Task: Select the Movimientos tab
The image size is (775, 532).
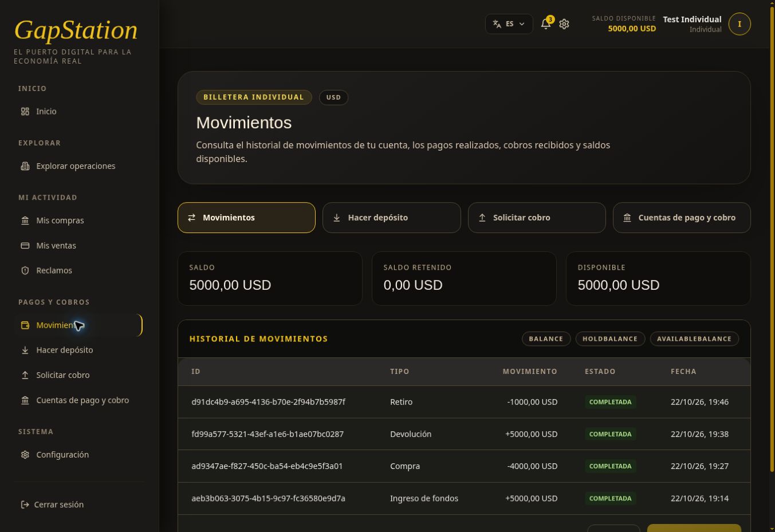Action: click(x=246, y=218)
